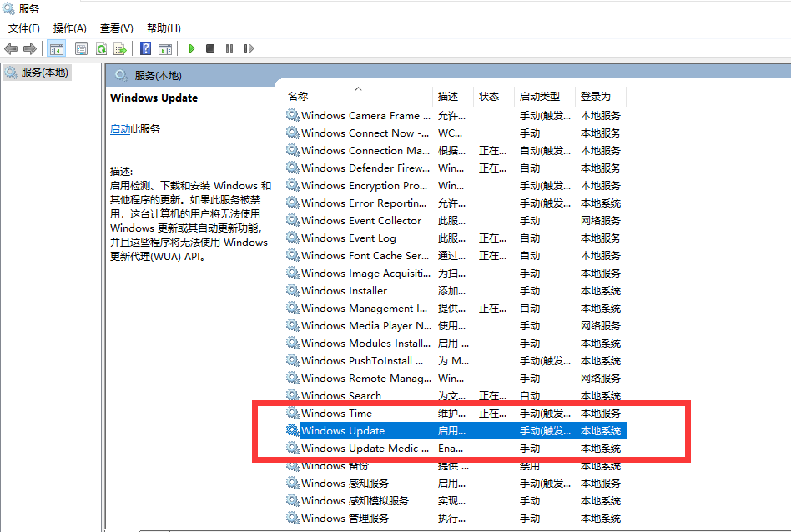
Task: Click the 名称 column sort arrow
Action: tap(359, 90)
